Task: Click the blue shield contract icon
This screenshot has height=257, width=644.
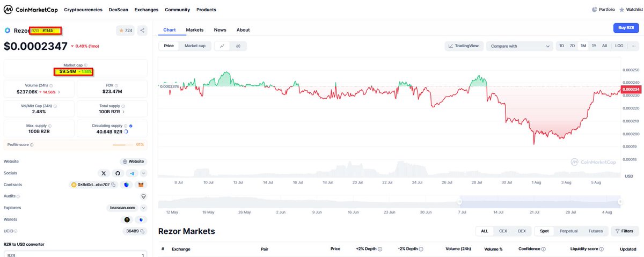Action: click(x=127, y=185)
